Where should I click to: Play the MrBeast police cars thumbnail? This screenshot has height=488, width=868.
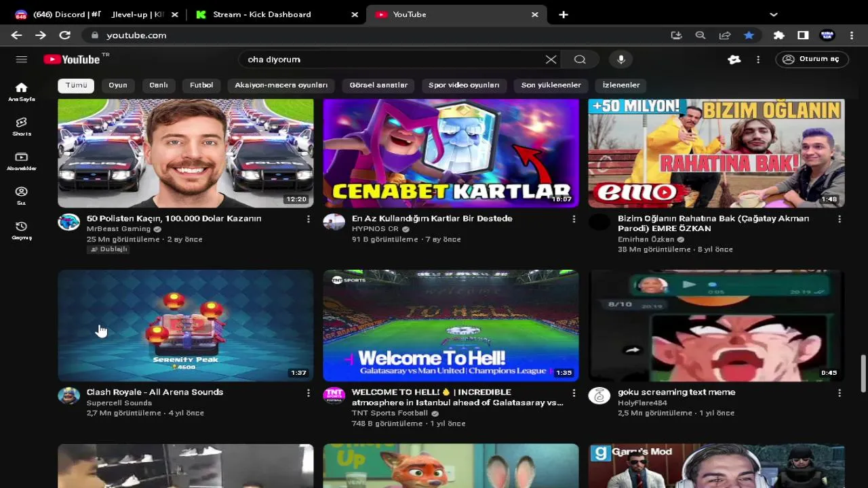point(185,153)
